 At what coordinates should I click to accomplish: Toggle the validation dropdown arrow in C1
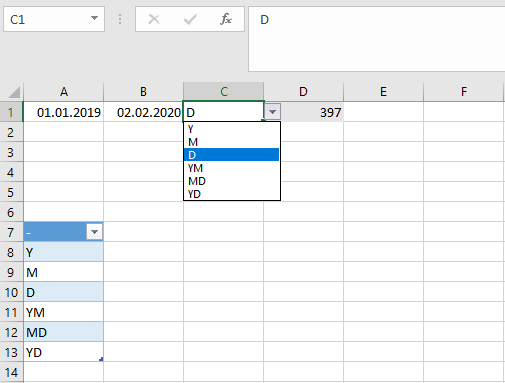tap(273, 112)
